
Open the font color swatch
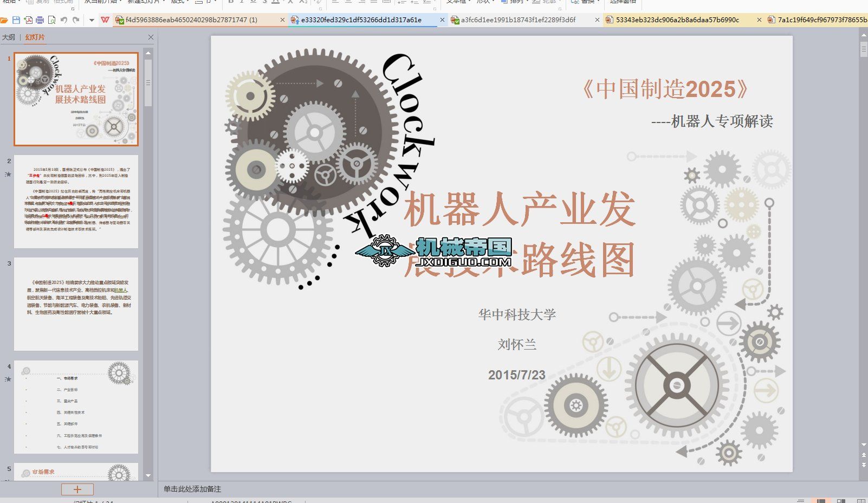[x=275, y=3]
